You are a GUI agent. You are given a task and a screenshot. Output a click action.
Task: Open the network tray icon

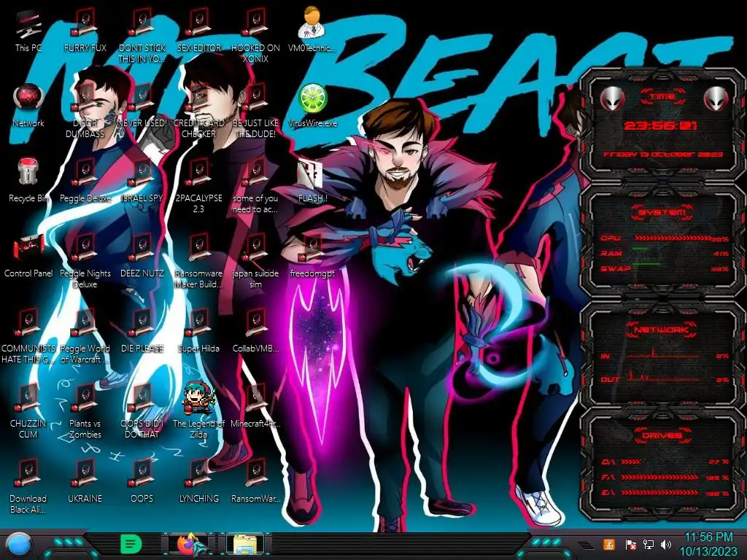tap(648, 544)
